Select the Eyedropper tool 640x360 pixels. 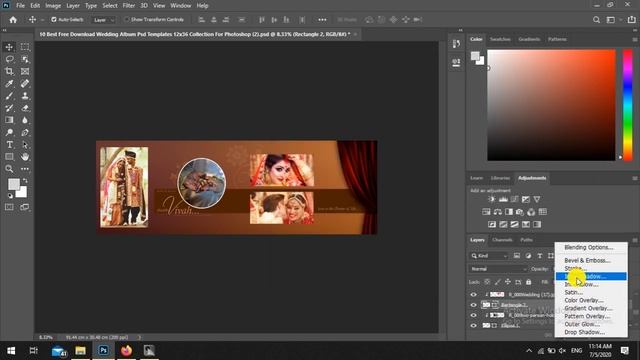9,84
